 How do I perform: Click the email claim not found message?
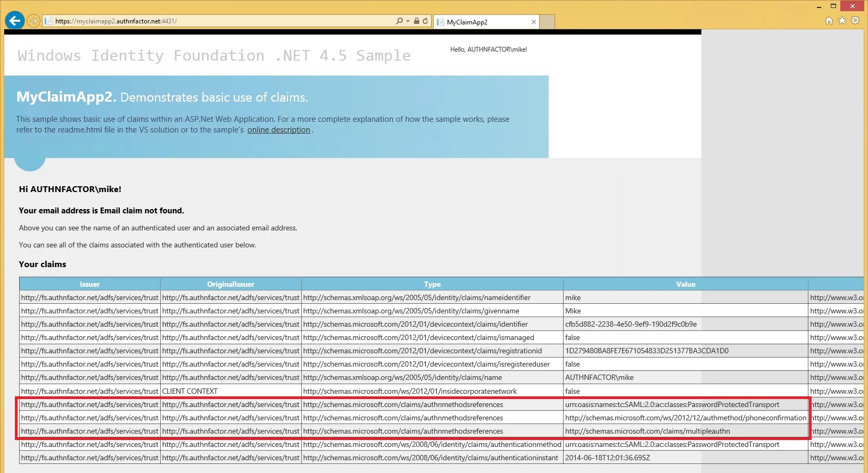click(x=101, y=211)
